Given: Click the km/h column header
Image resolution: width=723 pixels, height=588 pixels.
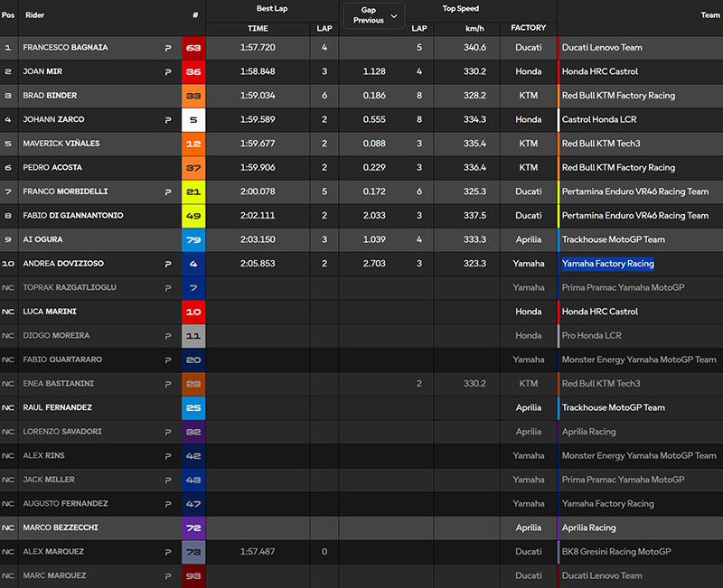Looking at the screenshot, I should 466,28.
